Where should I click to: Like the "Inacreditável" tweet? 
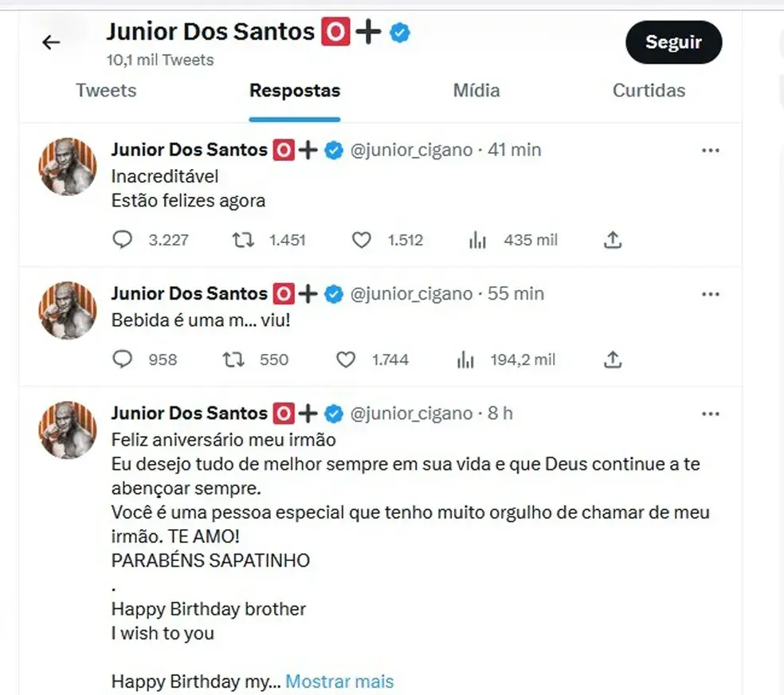(361, 240)
